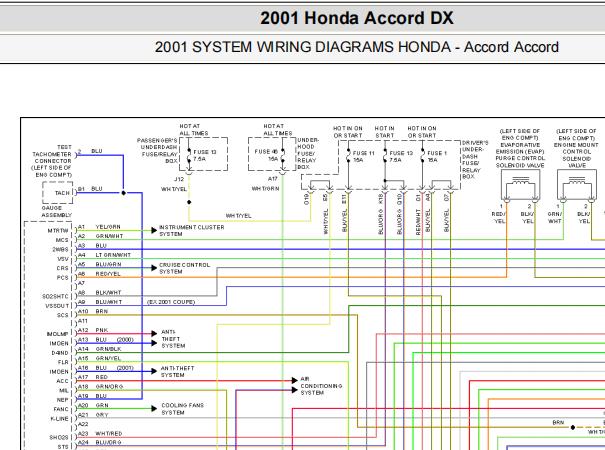Click the '(EX 2001 COUPE)' note
Image resolution: width=605 pixels, height=450 pixels.
click(171, 302)
